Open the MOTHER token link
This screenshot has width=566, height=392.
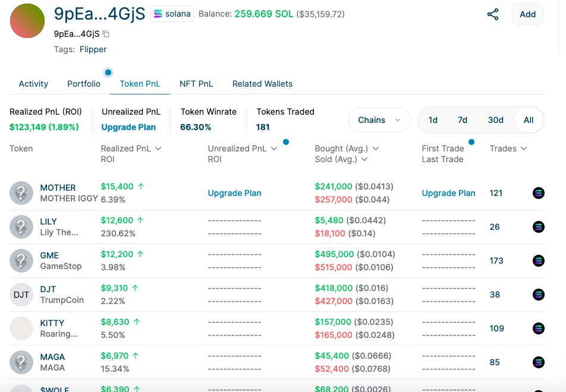pos(58,188)
